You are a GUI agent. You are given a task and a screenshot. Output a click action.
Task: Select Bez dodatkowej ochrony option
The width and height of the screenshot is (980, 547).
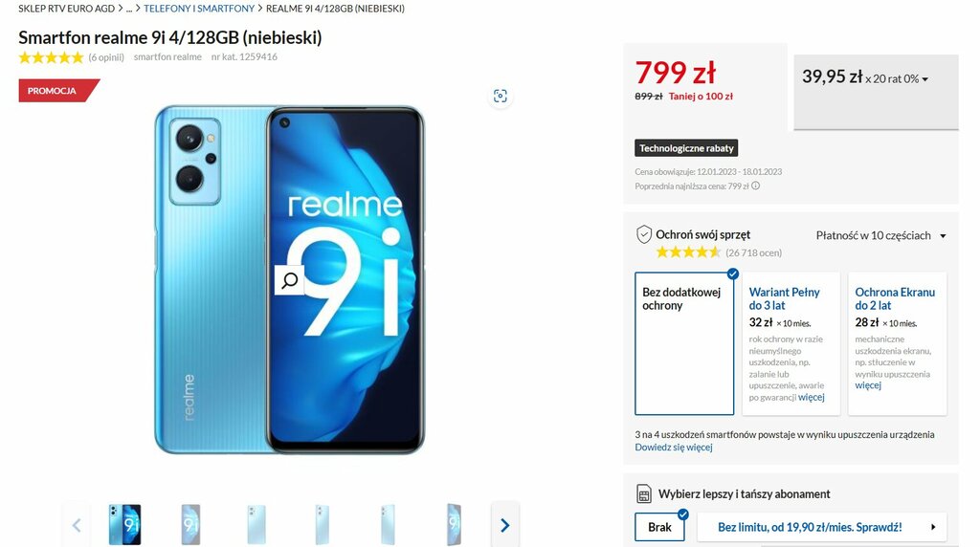(x=684, y=343)
